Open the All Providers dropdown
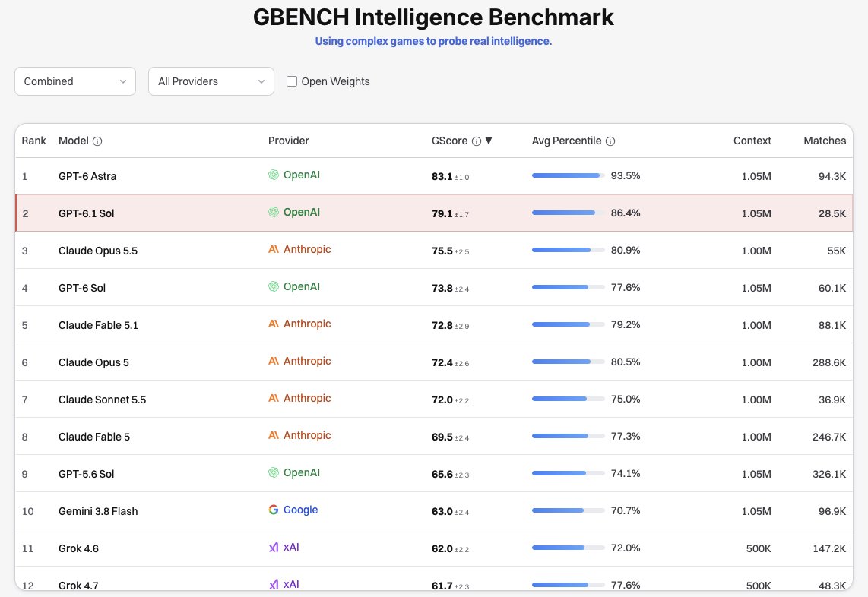Screen dimensions: 868x597 (211, 81)
